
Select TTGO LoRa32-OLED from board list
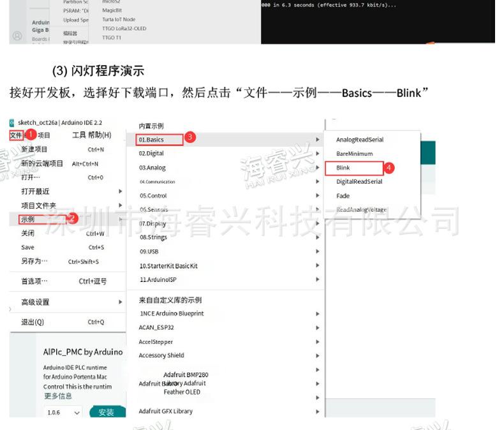point(124,29)
